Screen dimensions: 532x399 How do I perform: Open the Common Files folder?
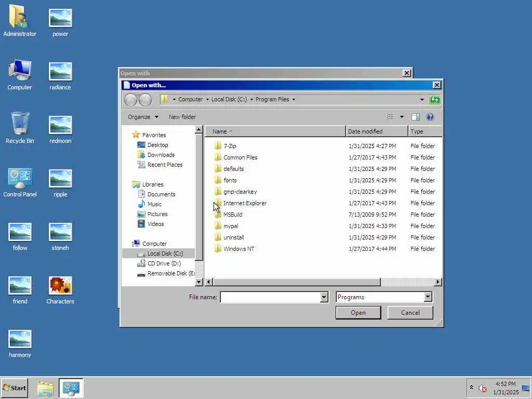pos(240,157)
